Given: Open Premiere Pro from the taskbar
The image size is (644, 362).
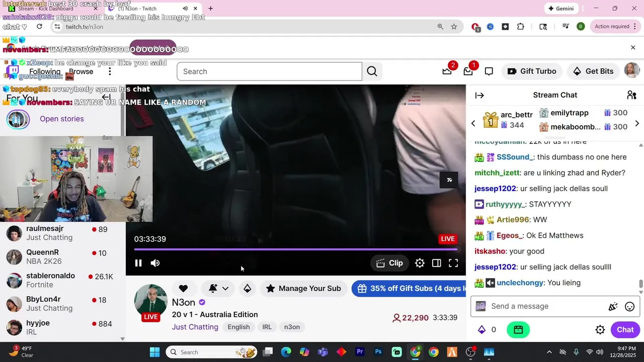Looking at the screenshot, I should pos(360,352).
